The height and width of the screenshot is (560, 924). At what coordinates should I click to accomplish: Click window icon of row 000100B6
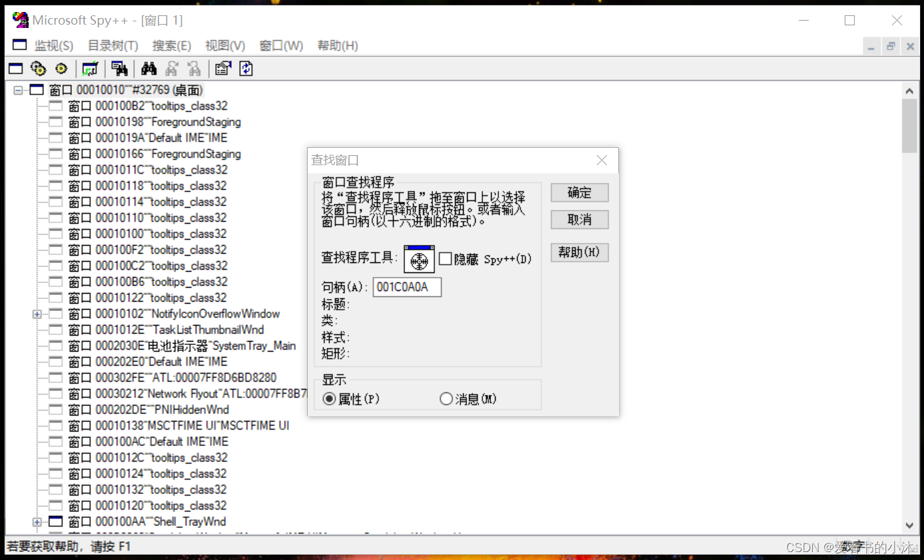(x=56, y=282)
